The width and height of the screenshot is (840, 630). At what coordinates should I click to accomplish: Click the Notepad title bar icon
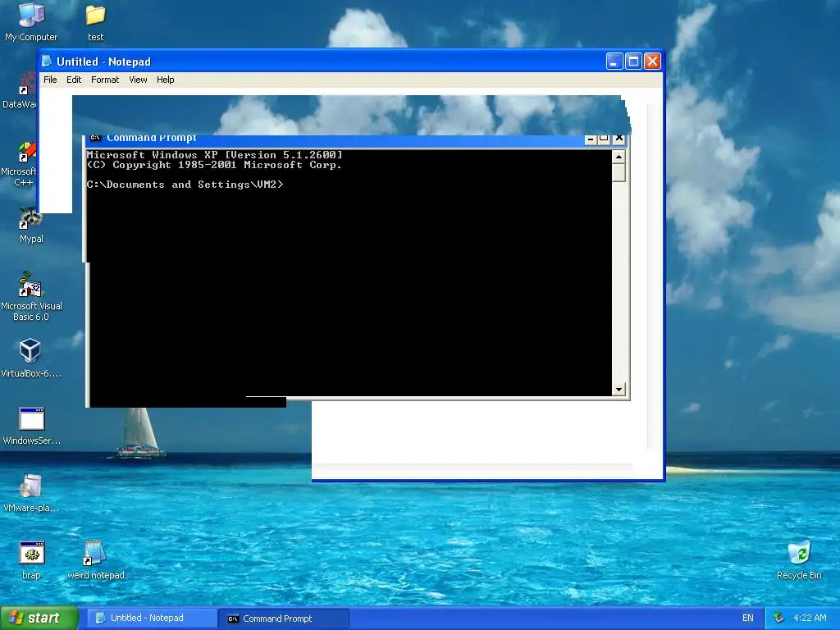(47, 61)
